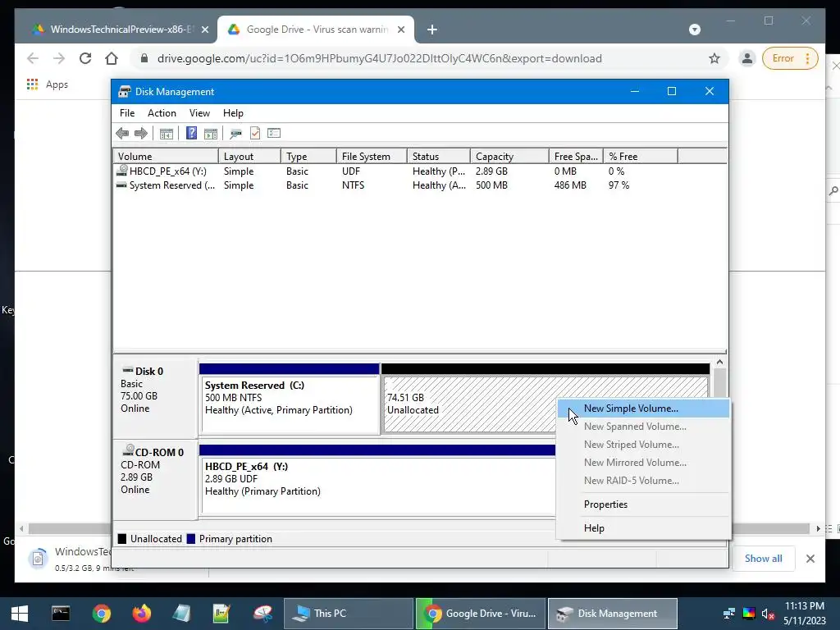The image size is (840, 630).
Task: Click the black Unallocated legend swatch
Action: tap(122, 539)
